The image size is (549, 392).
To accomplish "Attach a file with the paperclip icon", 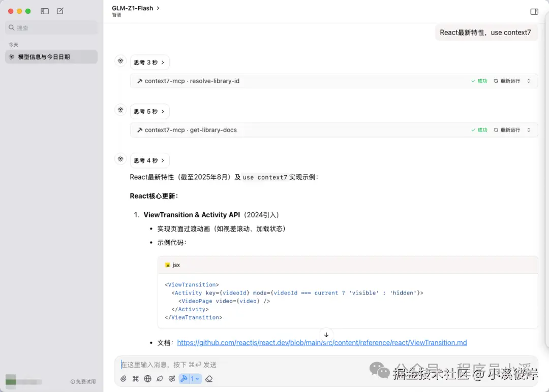I will tap(123, 378).
